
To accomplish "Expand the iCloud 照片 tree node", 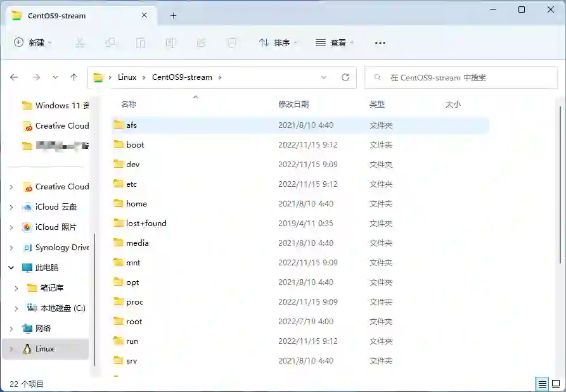I will click(11, 227).
